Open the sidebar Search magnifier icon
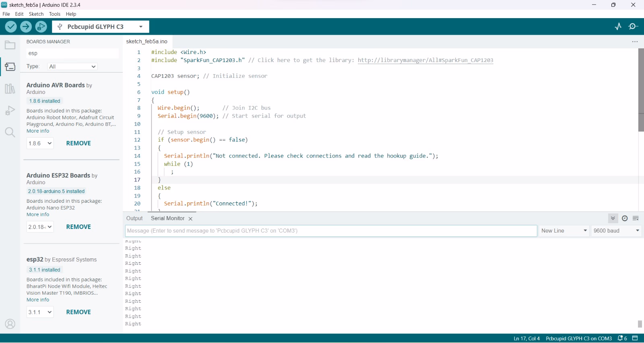This screenshot has width=644, height=343. click(10, 132)
